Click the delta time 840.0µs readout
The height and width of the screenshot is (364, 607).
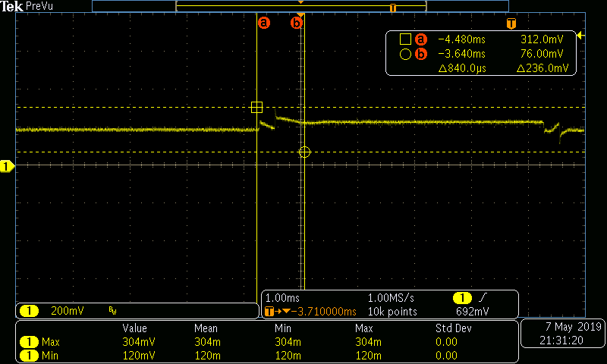tap(462, 68)
